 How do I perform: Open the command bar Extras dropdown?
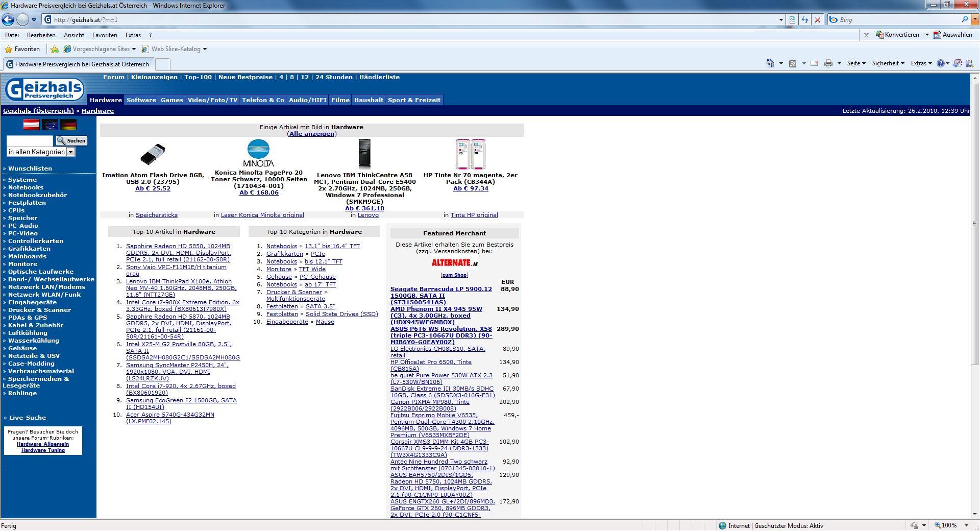921,63
